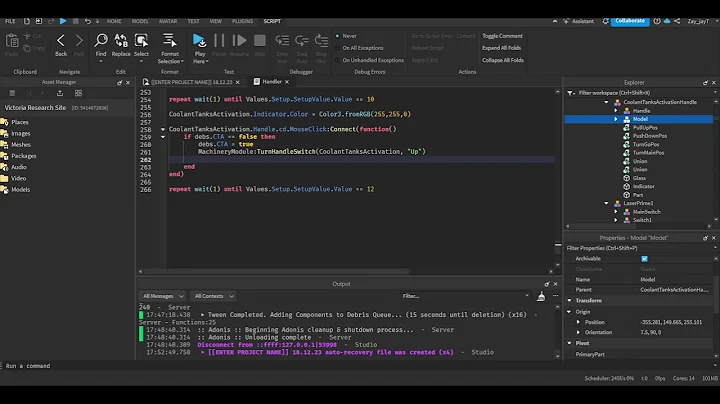Click the Find magnifier icon
The image size is (720, 404).
pos(101,40)
